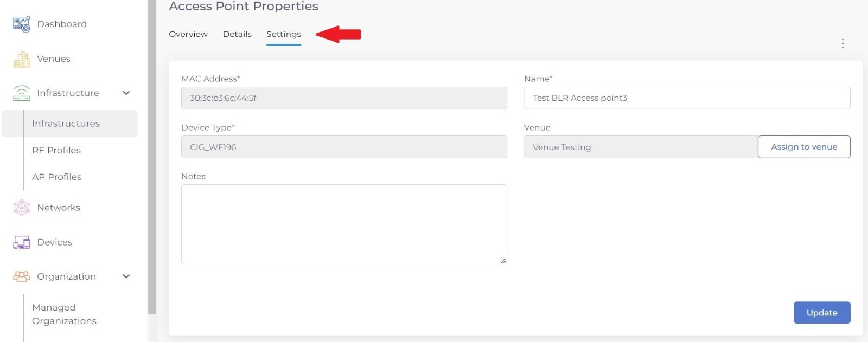Image resolution: width=868 pixels, height=342 pixels.
Task: Click the Organization people icon
Action: (21, 276)
